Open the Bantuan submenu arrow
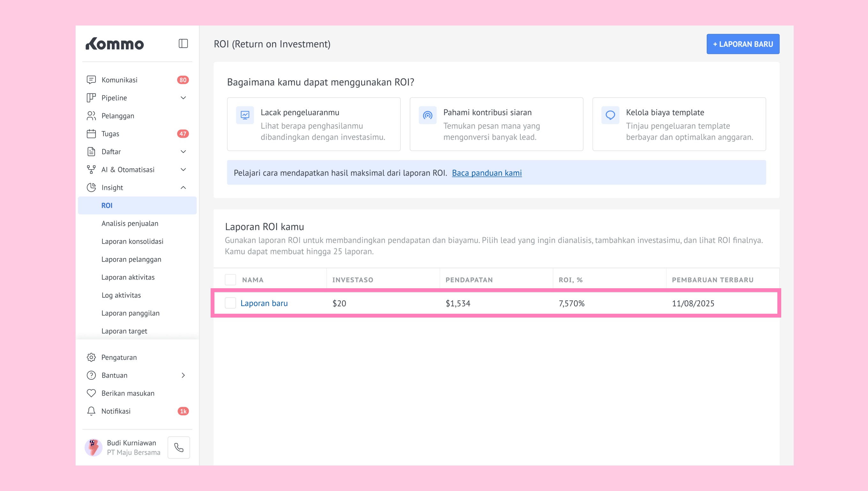The width and height of the screenshot is (868, 491). 183,375
